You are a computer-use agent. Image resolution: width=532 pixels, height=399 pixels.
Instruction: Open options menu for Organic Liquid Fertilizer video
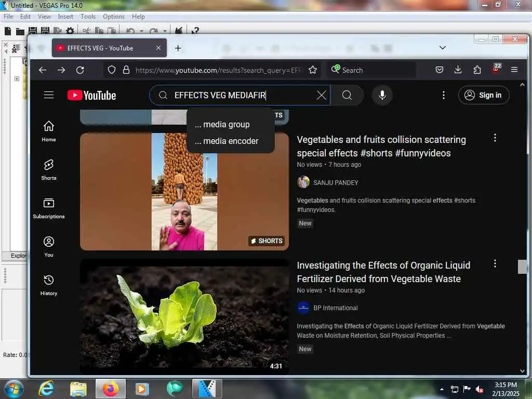(x=495, y=263)
